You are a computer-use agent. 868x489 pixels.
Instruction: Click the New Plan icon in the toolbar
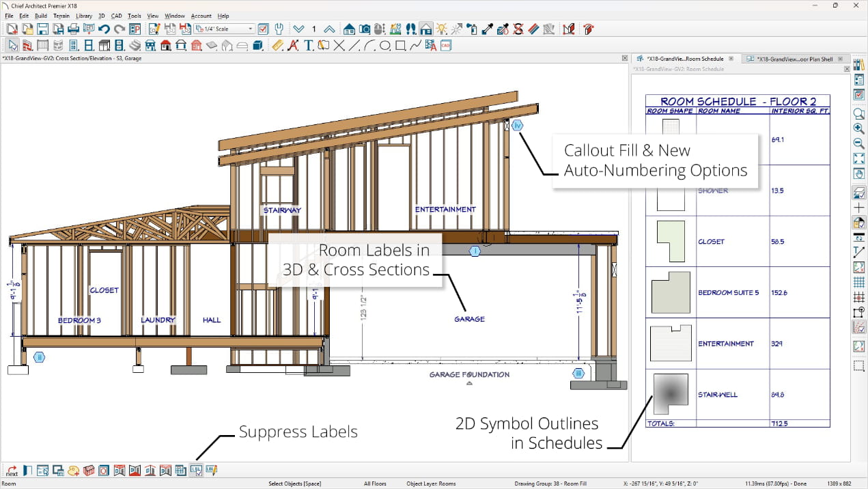(12, 29)
